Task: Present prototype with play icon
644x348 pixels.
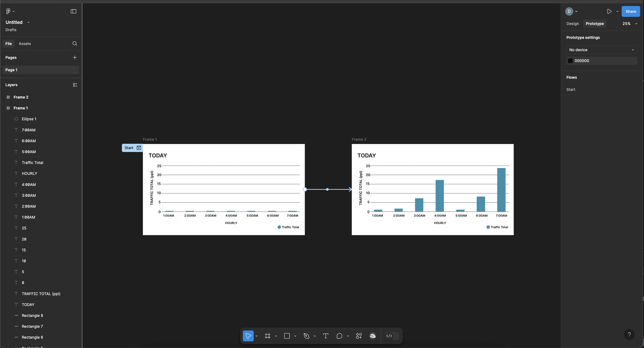Action: (609, 11)
